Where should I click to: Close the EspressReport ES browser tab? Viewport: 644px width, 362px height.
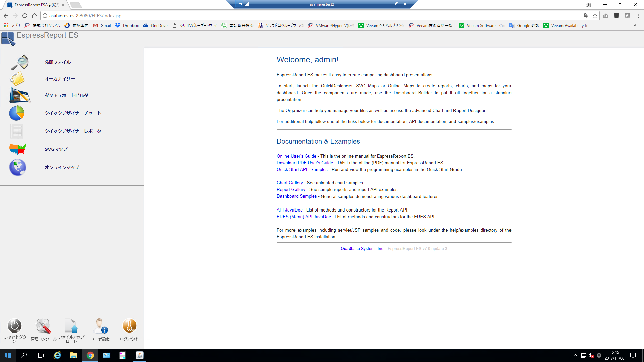pyautogui.click(x=63, y=5)
